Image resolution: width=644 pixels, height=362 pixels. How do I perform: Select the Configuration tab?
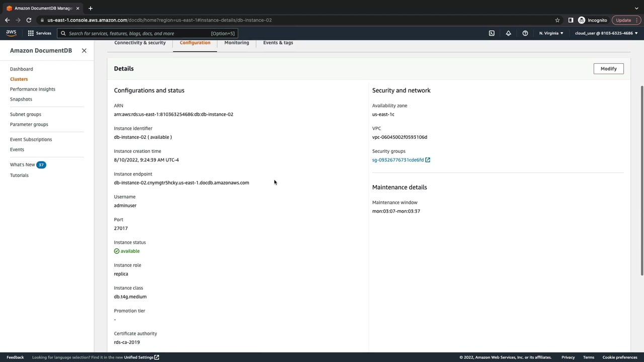tap(195, 43)
